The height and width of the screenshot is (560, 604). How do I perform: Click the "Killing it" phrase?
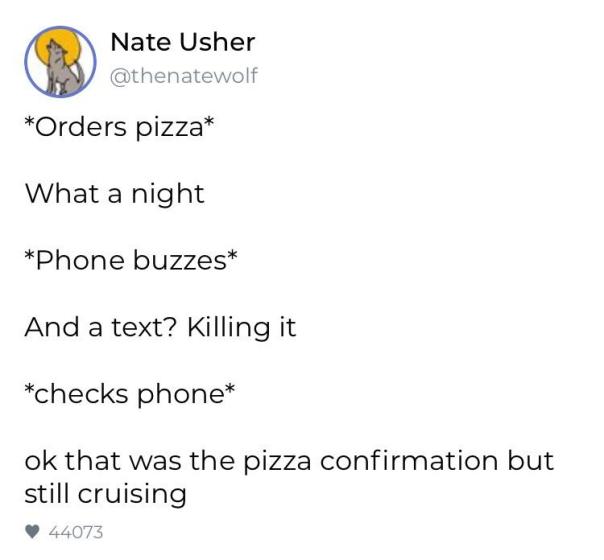[242, 327]
